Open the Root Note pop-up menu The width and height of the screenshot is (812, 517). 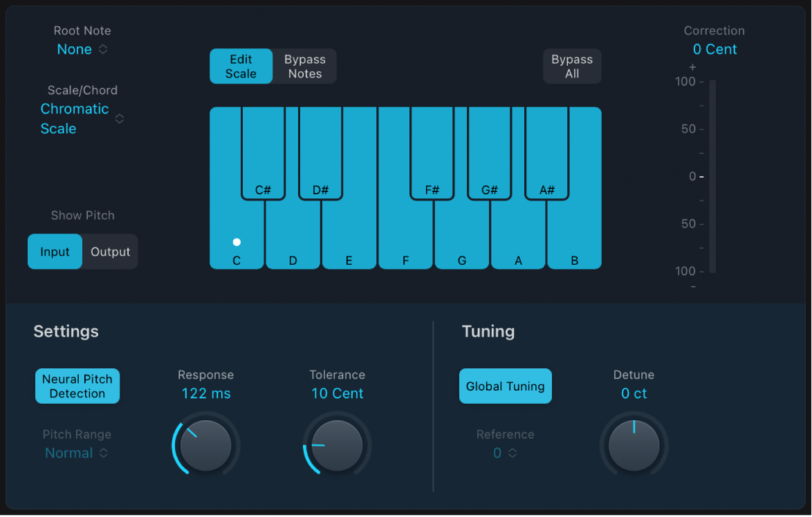[82, 49]
